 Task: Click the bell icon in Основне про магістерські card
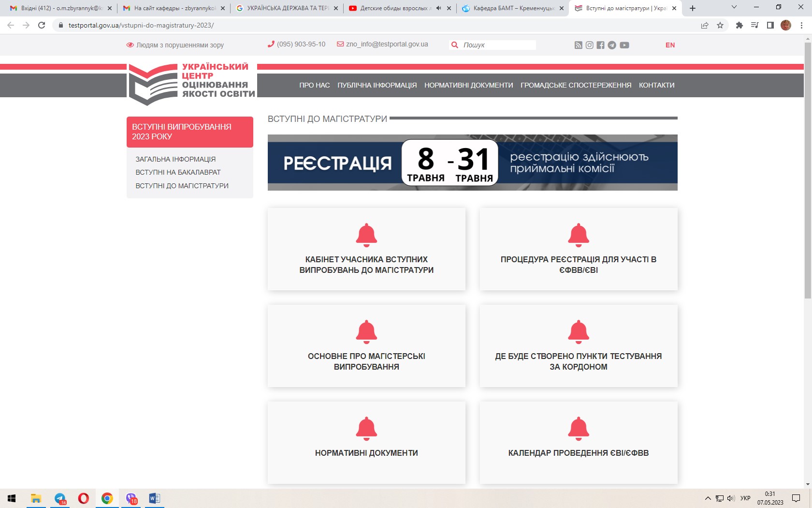pyautogui.click(x=366, y=332)
